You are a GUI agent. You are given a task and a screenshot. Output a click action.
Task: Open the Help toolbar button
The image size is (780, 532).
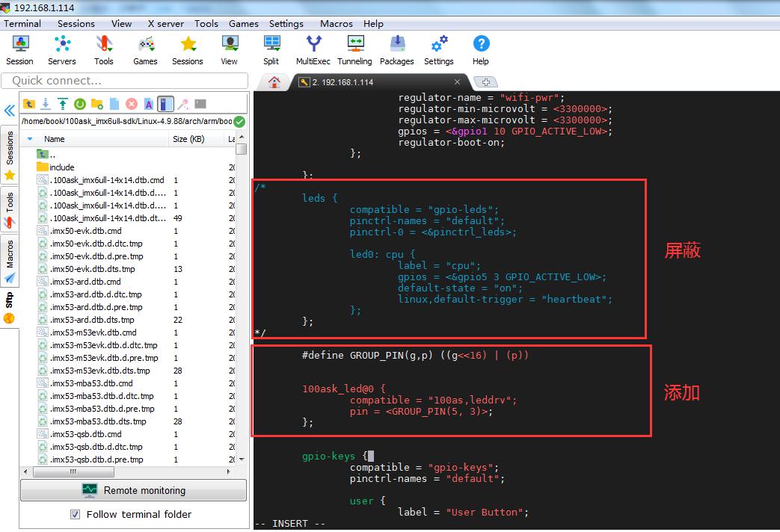coord(481,50)
